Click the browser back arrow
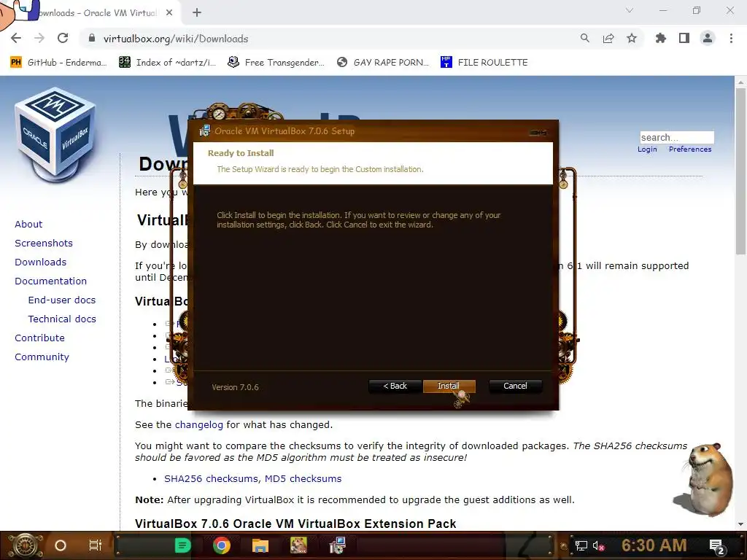This screenshot has height=560, width=747. pos(16,39)
